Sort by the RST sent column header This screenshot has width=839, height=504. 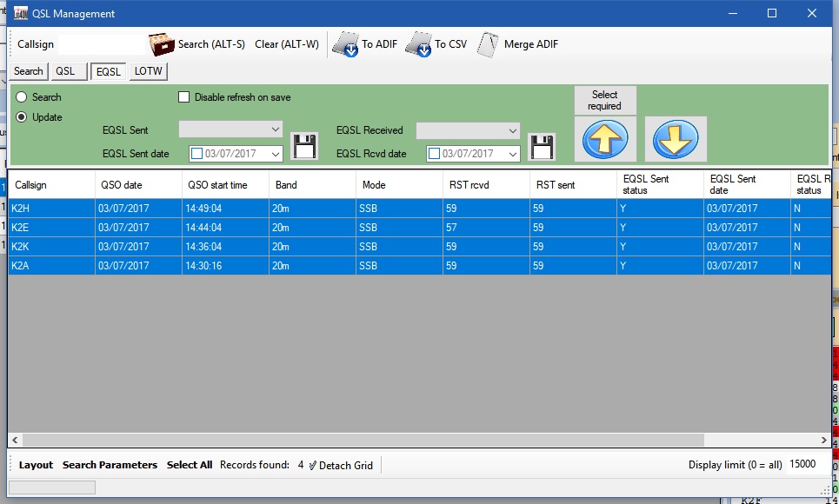pos(573,184)
